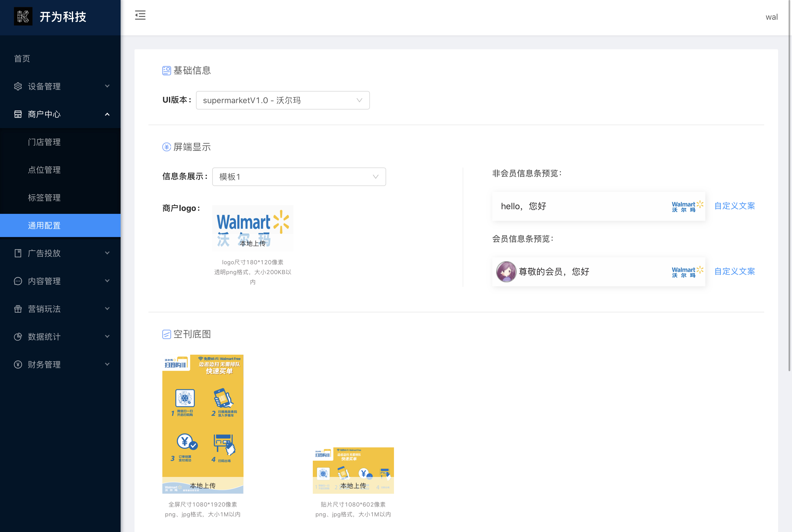Collapse the 商户中心 menu chevron

[107, 114]
